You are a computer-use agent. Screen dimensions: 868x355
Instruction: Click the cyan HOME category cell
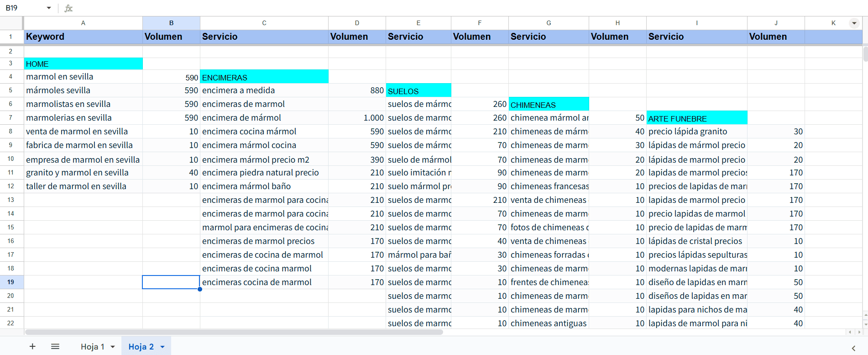[x=83, y=64]
